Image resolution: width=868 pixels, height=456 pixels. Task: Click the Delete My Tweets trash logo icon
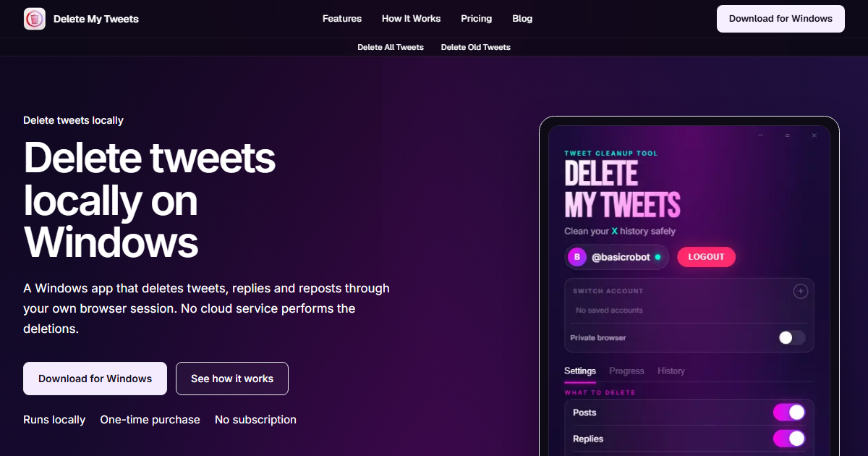35,19
